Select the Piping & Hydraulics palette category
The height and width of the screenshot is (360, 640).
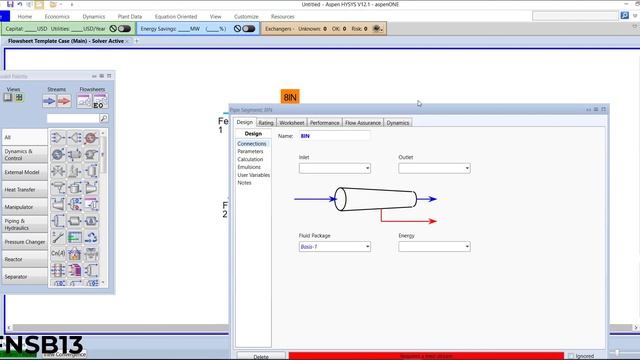tap(24, 224)
